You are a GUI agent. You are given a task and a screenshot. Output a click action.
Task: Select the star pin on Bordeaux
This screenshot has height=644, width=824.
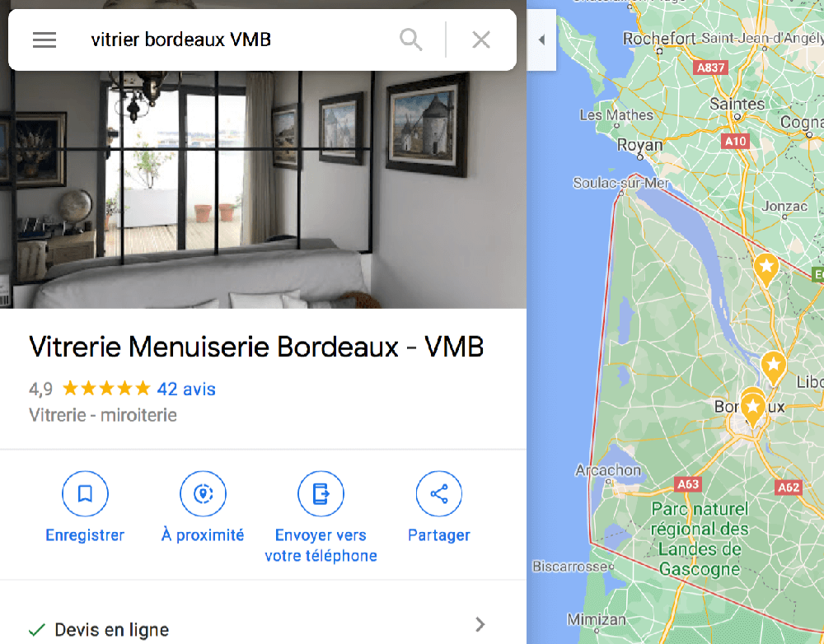pos(752,408)
